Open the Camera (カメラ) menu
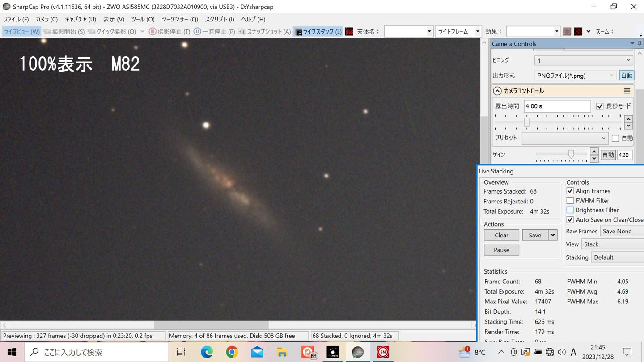Viewport: 644px width, 362px height. [47, 19]
